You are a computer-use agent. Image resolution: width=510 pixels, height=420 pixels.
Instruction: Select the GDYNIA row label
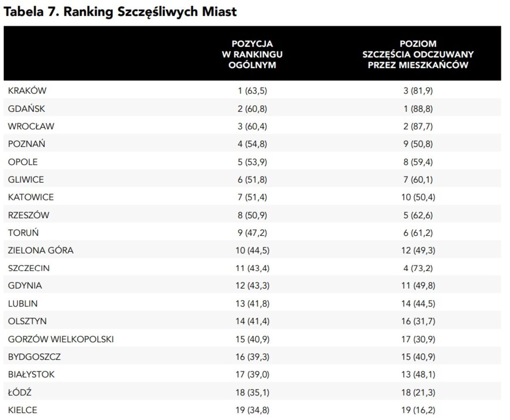25,286
